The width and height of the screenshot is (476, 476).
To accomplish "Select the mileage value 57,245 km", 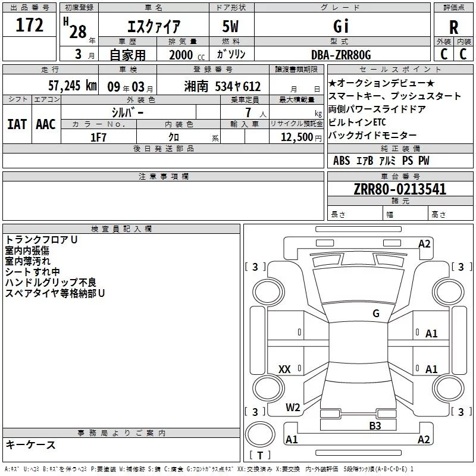I will (x=72, y=86).
